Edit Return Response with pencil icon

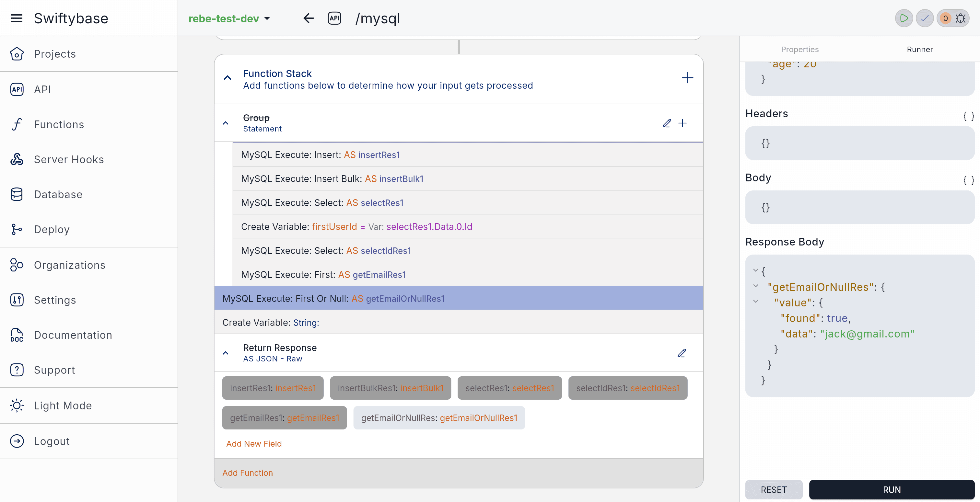(x=682, y=353)
